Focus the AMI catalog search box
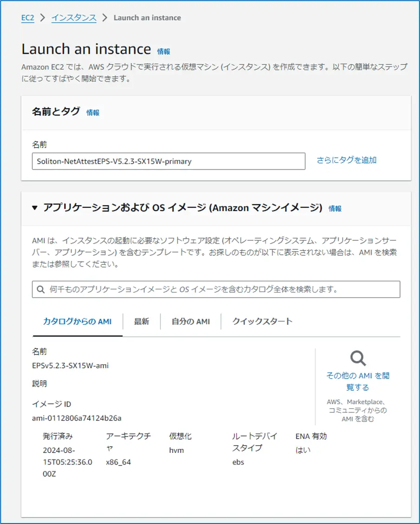Viewport: 420px width, 524px height. point(216,290)
